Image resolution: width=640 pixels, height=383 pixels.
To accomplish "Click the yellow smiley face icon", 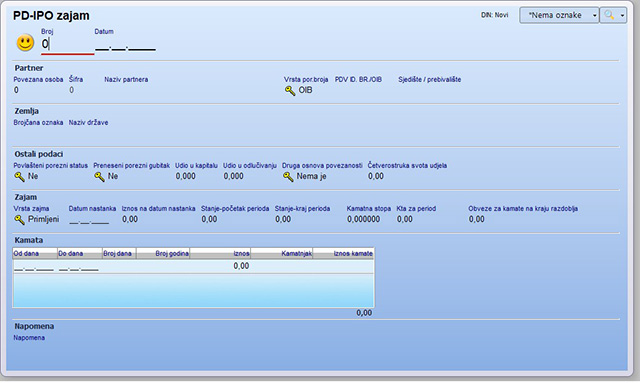I will (25, 43).
